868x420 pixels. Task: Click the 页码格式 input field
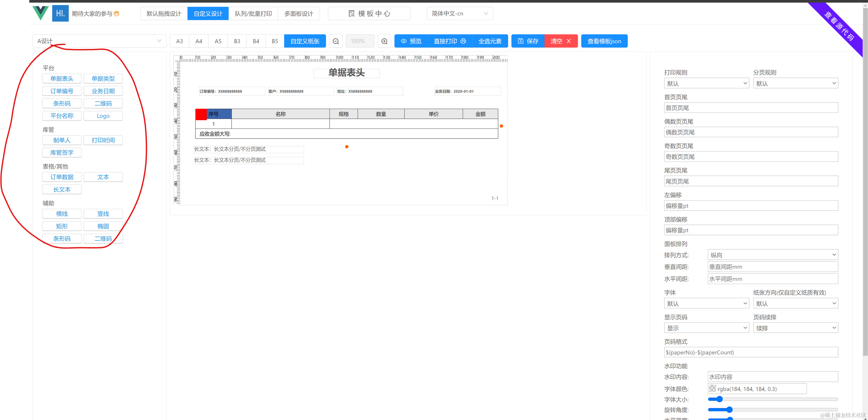(751, 352)
